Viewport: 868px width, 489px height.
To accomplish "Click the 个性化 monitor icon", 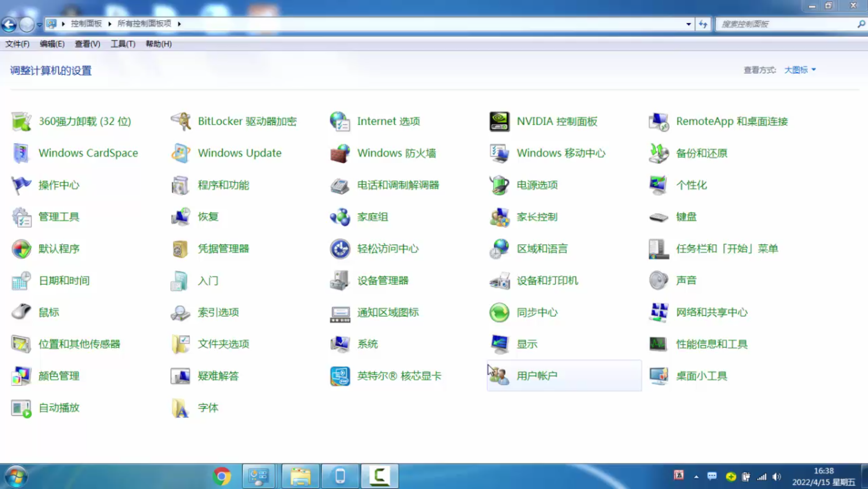I will (659, 185).
